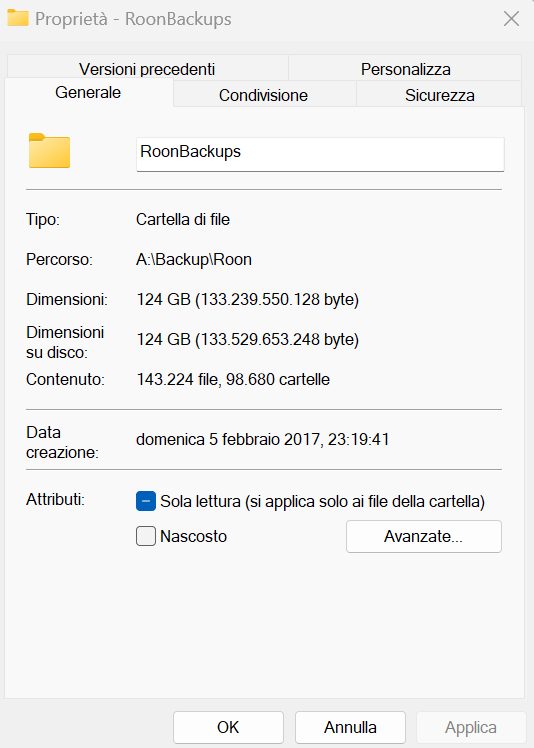This screenshot has height=748, width=534.
Task: Open the Personalizza tab
Action: pos(405,69)
